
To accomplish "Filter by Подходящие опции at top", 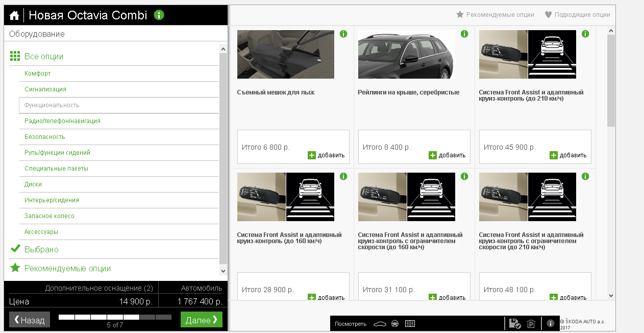I will [577, 15].
